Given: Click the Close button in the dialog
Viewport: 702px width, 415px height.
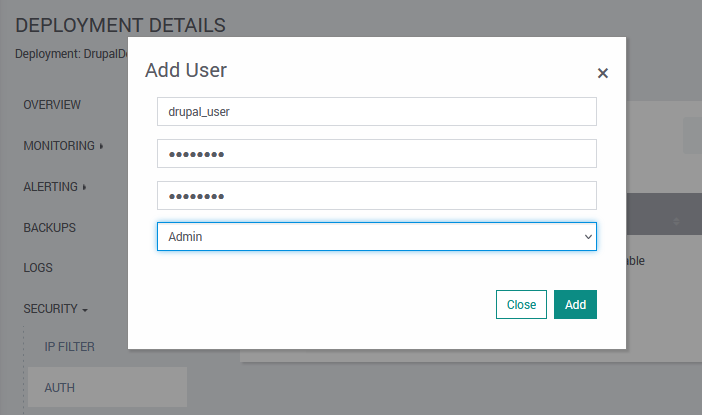Looking at the screenshot, I should pos(521,305).
